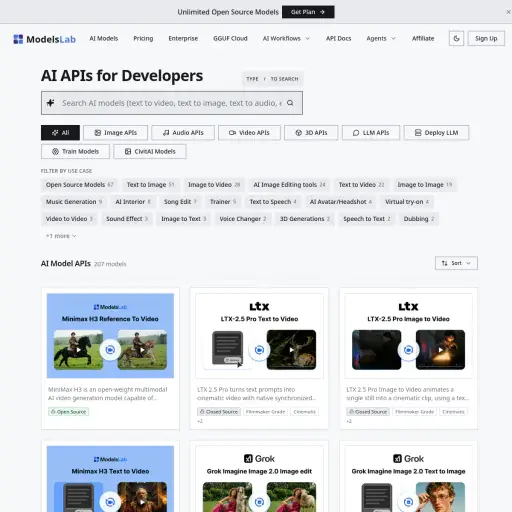This screenshot has height=512, width=512.
Task: Show the +1 more use case filters
Action: 61,236
